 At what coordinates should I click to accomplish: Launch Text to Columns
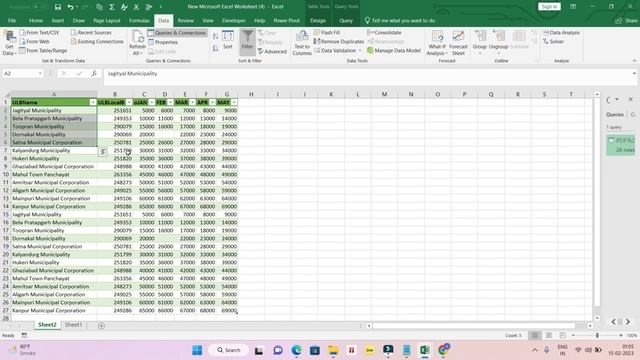pos(302,43)
